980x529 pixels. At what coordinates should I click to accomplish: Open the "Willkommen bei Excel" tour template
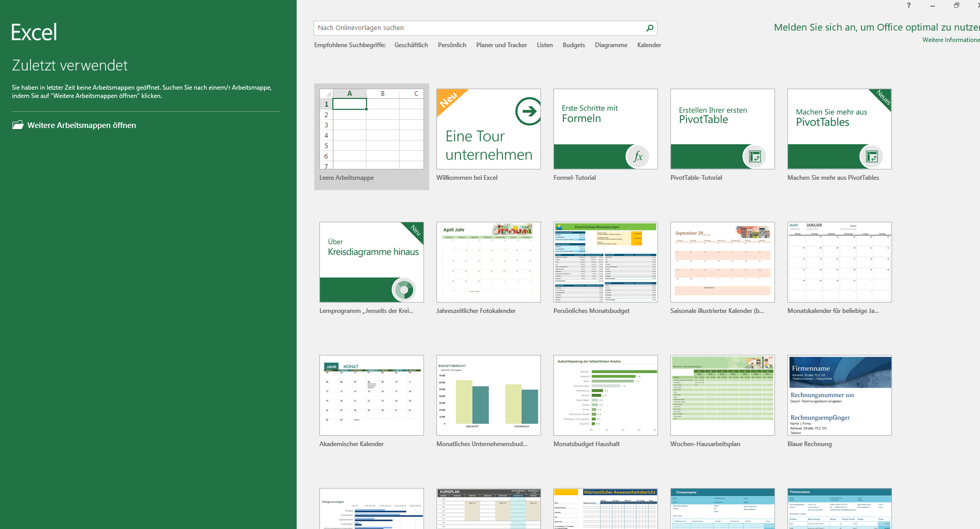click(x=488, y=129)
